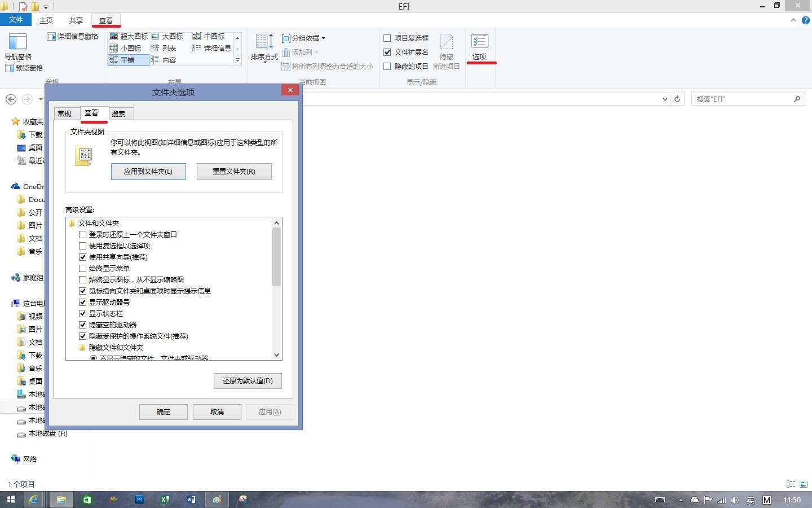Close the 文件夹选项 dialog

pos(290,90)
